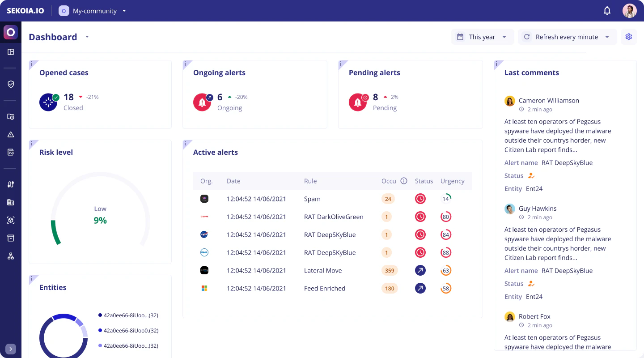
Task: Select the report document icon in the sidebar
Action: click(x=10, y=152)
